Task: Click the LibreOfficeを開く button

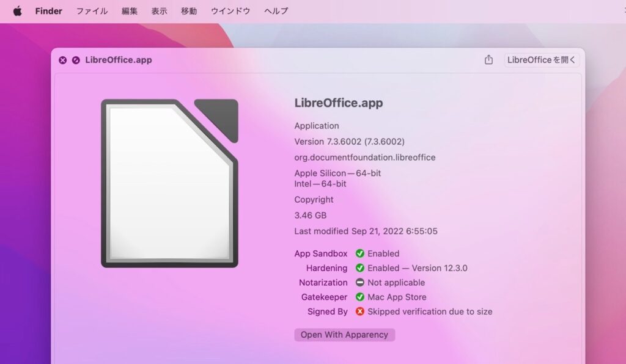Action: point(540,60)
